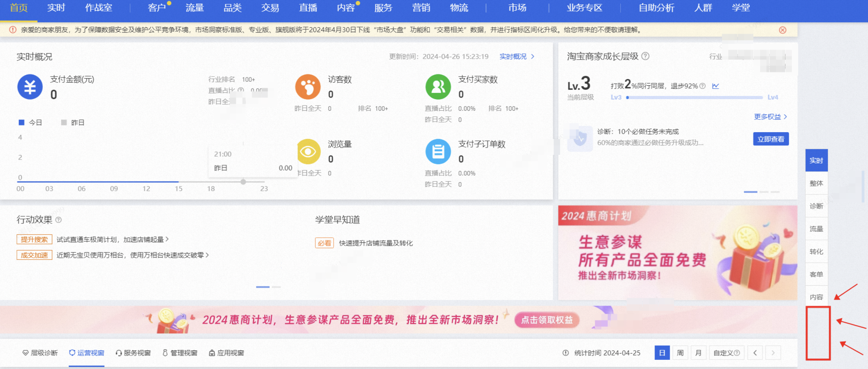The image size is (868, 369).
Task: Open 品类 menu item
Action: pyautogui.click(x=232, y=8)
